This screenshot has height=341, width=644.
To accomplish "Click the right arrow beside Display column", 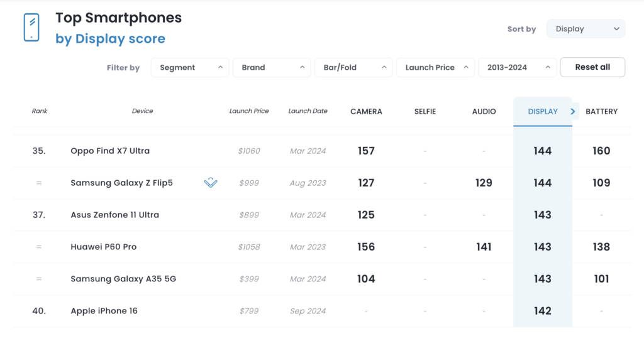I will pyautogui.click(x=573, y=112).
